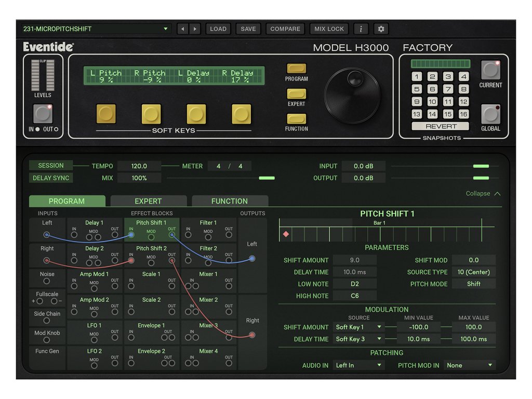Collapse the lower editor panel
532x399 pixels.
tap(483, 193)
